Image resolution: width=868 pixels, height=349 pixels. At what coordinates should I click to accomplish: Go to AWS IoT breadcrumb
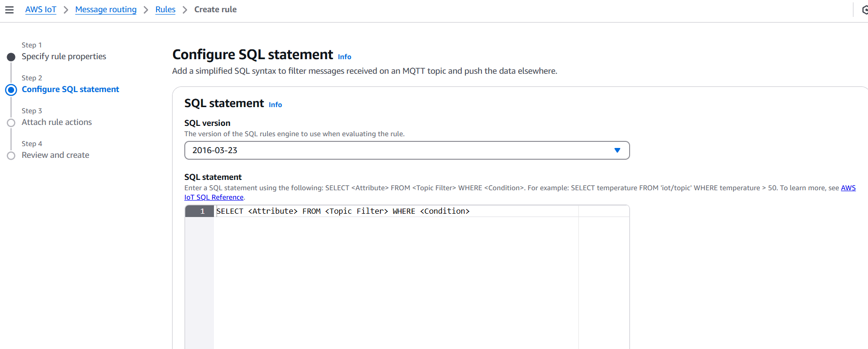point(41,9)
